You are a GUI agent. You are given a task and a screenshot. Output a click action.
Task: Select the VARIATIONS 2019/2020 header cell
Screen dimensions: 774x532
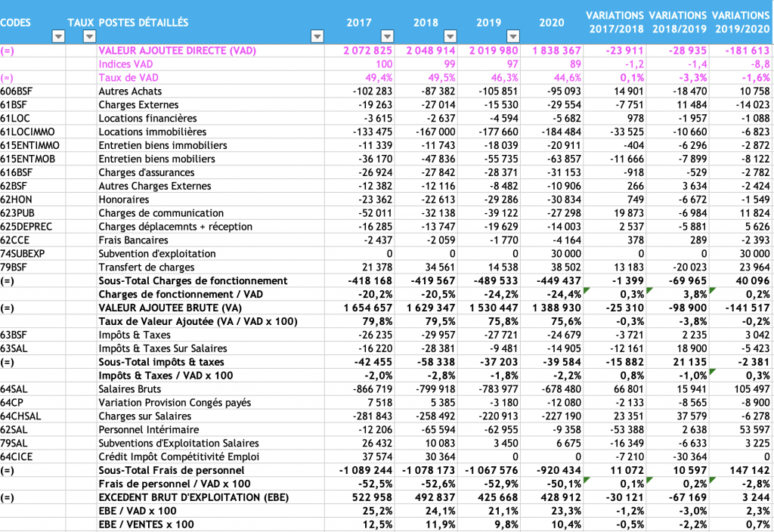(740, 23)
